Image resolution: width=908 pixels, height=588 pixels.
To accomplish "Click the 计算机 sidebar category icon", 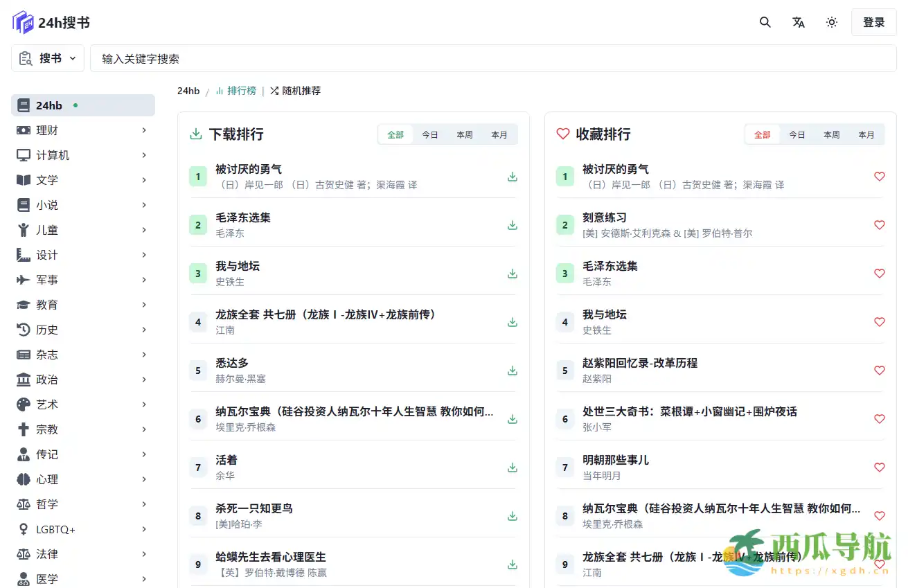I will tap(24, 155).
